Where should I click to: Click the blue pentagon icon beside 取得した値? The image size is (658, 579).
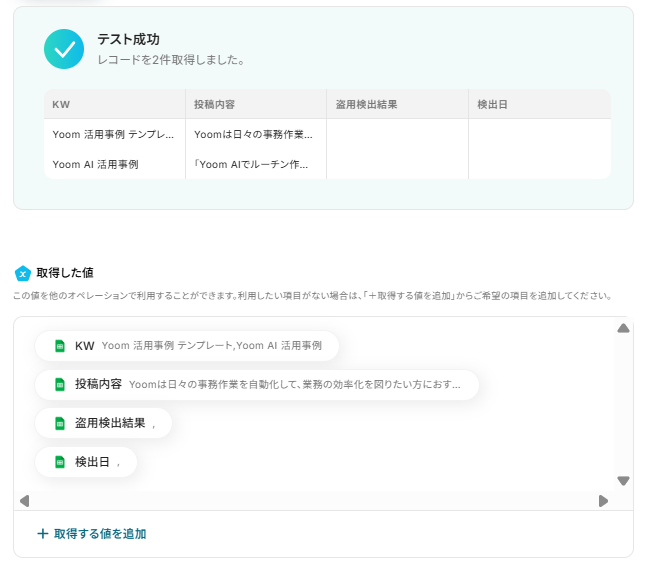23,274
